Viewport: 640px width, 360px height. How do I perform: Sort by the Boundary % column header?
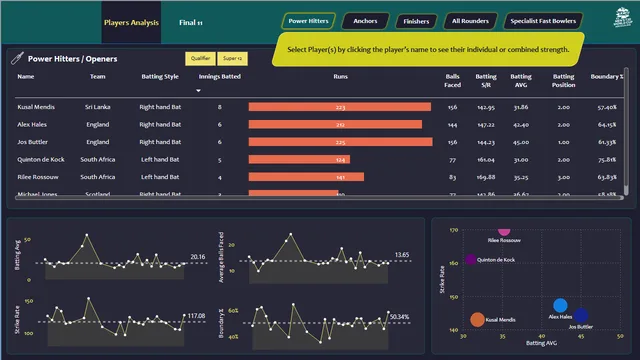point(607,76)
